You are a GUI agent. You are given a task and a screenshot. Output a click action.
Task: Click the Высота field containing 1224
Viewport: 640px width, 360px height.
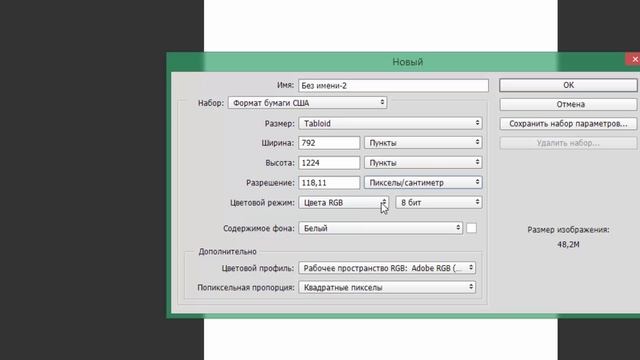pos(329,163)
